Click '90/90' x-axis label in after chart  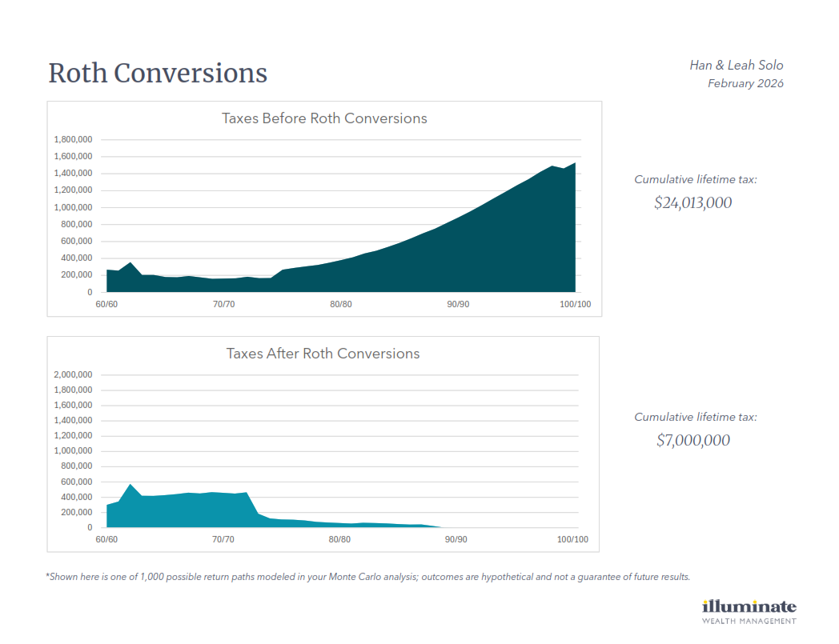coord(456,539)
